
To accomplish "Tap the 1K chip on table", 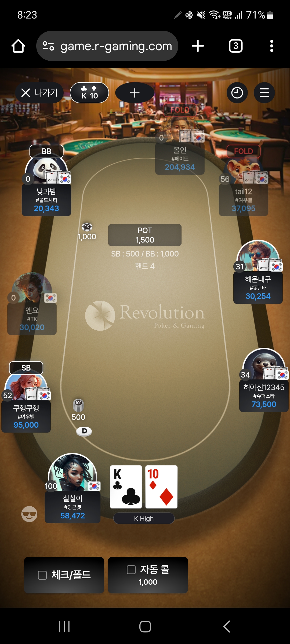I will coord(87,227).
